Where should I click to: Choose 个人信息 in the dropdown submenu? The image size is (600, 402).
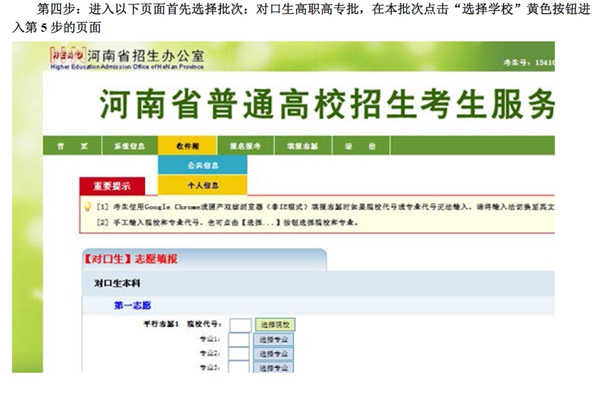(x=202, y=185)
